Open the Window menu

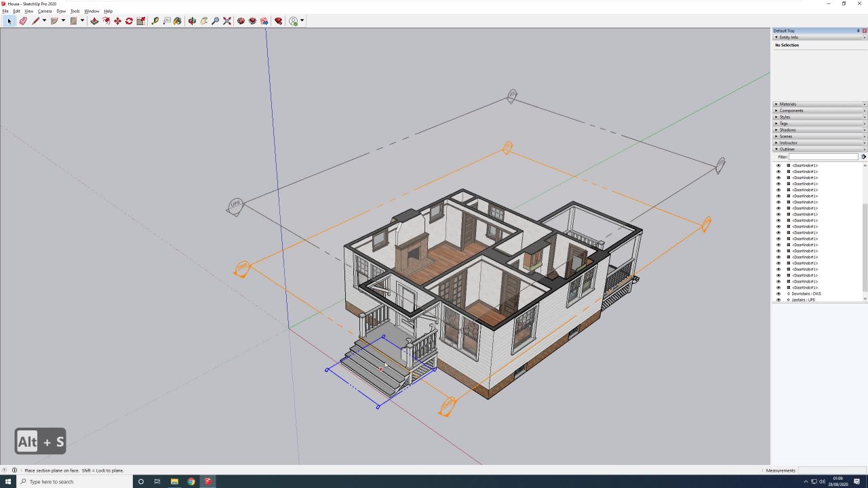tap(92, 12)
